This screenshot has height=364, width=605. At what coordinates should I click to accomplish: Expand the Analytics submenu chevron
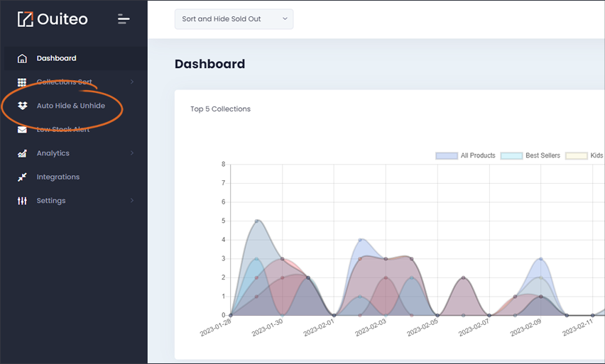[x=132, y=153]
